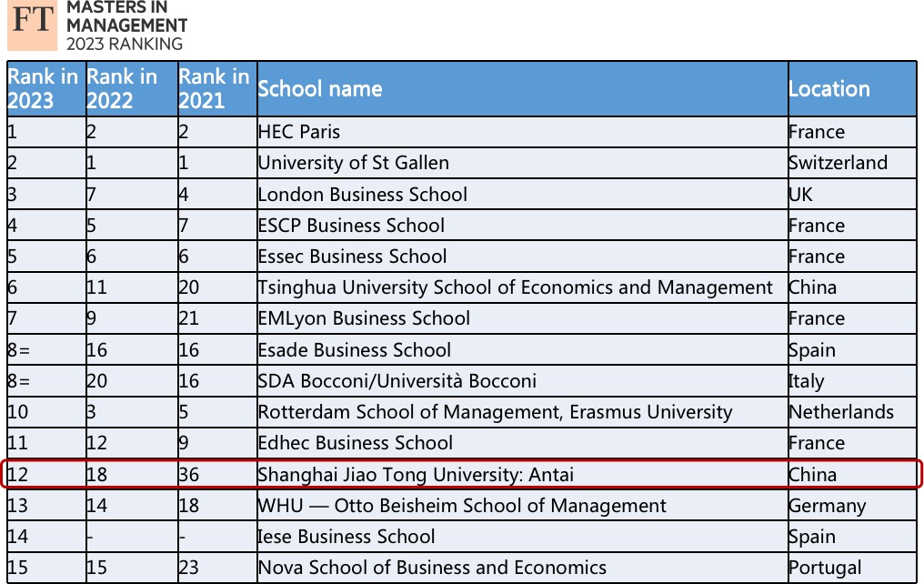Click the School name column header
Screen dimensions: 924x584
coord(320,89)
